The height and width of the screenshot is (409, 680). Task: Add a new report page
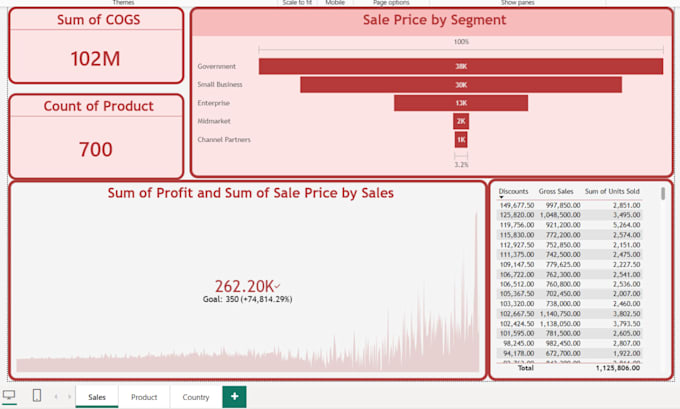pos(234,396)
